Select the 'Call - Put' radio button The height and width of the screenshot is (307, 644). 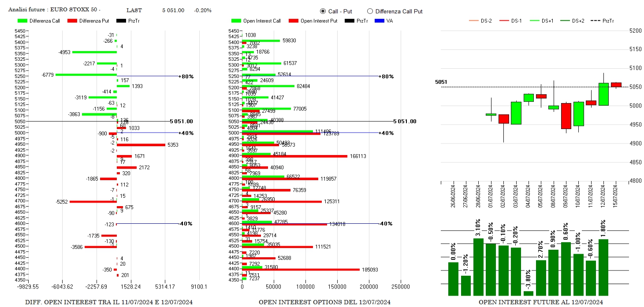[x=323, y=11]
